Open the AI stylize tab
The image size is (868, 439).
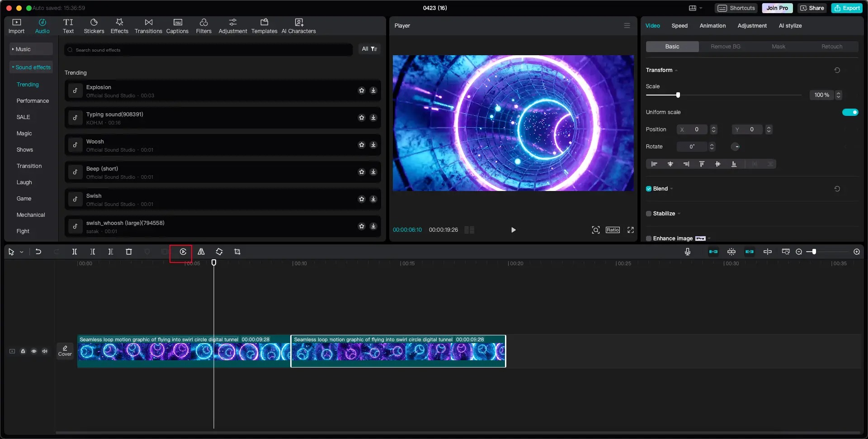(790, 26)
